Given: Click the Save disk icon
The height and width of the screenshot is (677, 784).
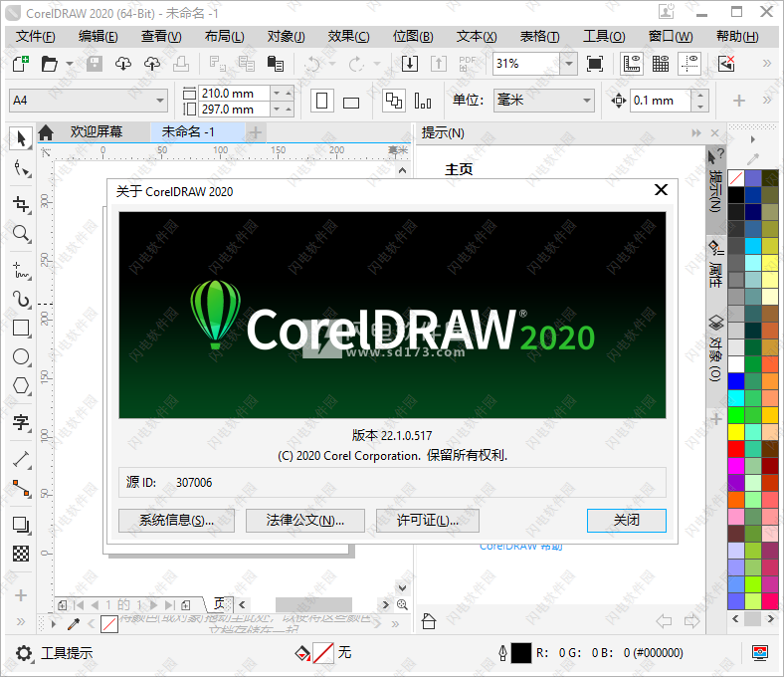Looking at the screenshot, I should 94,64.
